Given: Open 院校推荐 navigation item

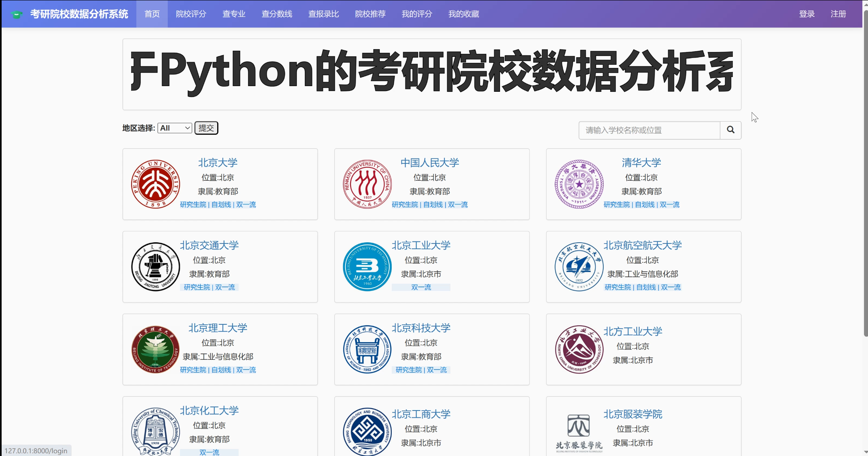Looking at the screenshot, I should pos(370,14).
